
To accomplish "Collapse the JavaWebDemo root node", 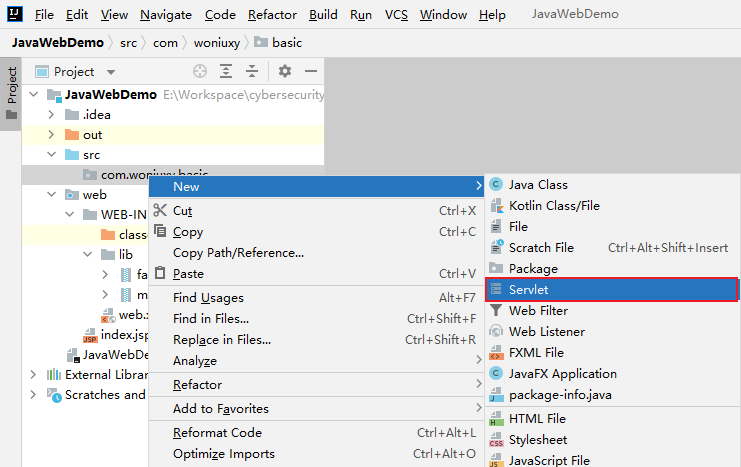I will [x=34, y=94].
